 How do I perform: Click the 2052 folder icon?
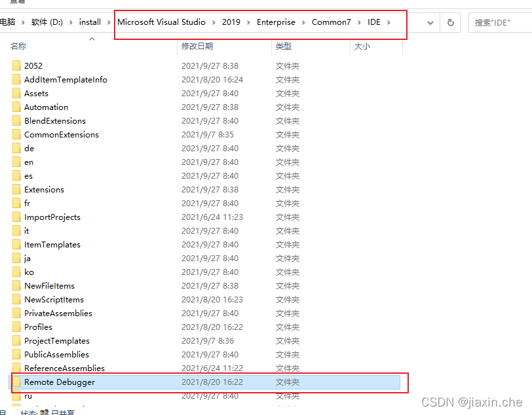click(x=16, y=65)
